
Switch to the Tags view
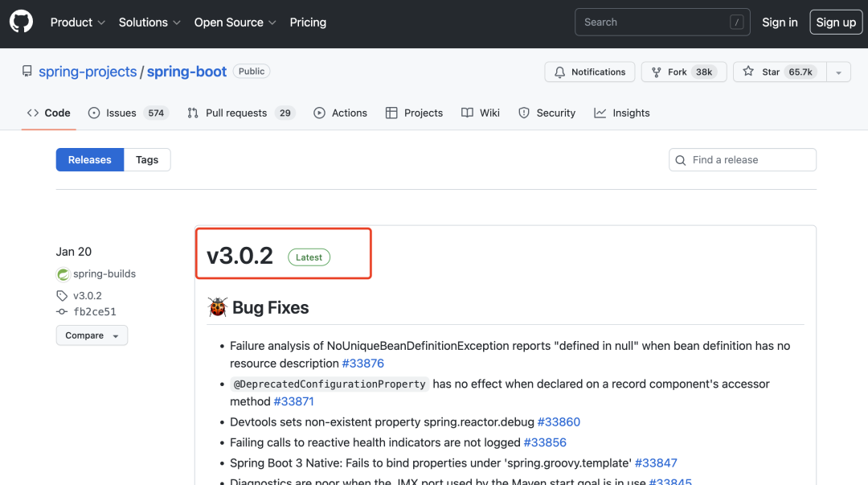click(x=147, y=159)
